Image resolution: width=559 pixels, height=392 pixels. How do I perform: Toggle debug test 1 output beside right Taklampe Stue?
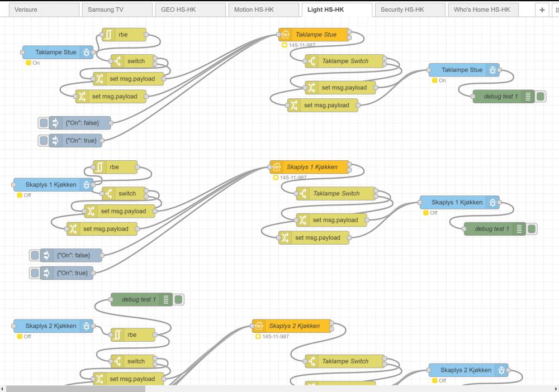(541, 97)
